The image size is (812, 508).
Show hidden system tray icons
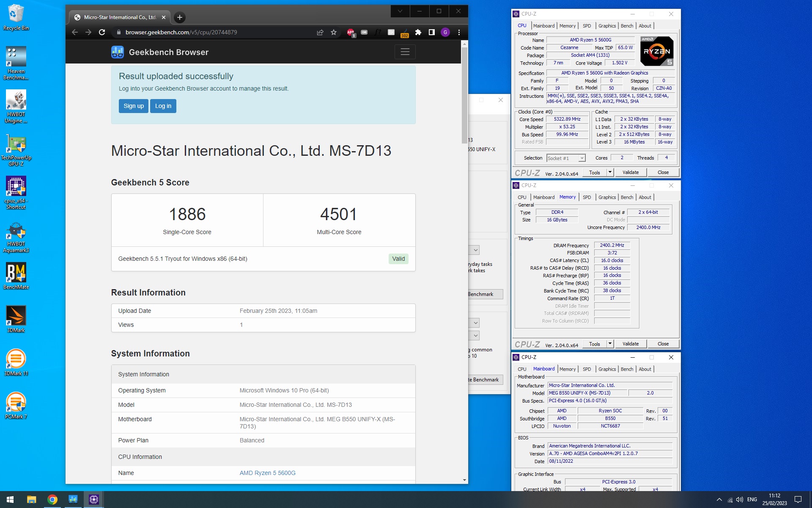pyautogui.click(x=719, y=500)
